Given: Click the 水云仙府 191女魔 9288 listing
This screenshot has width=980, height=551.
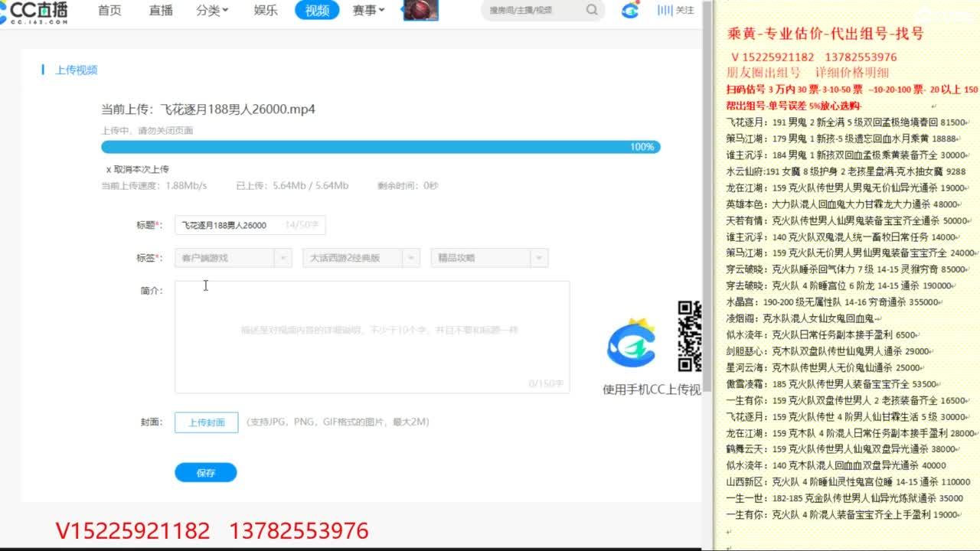Looking at the screenshot, I should point(846,171).
